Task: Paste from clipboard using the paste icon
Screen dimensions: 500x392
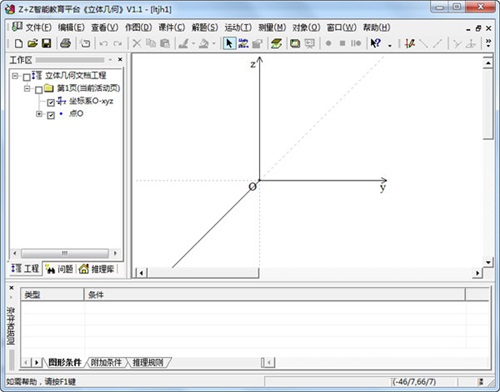Action: tap(165, 43)
